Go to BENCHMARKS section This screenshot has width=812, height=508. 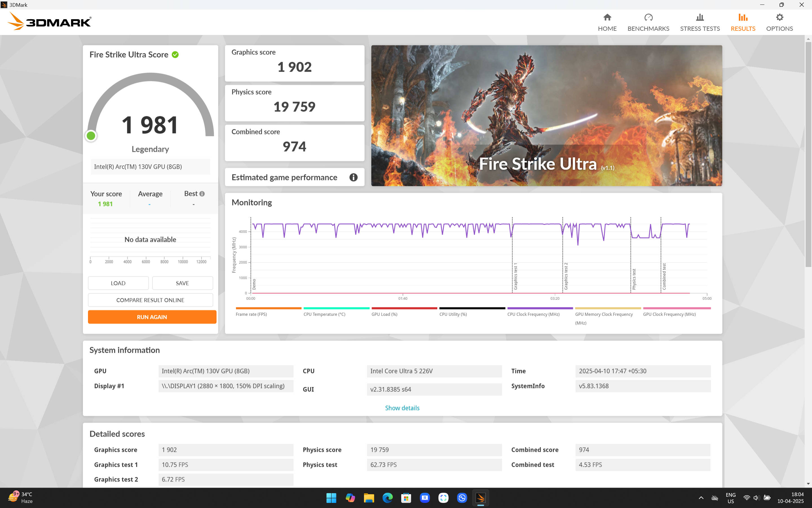click(x=648, y=22)
